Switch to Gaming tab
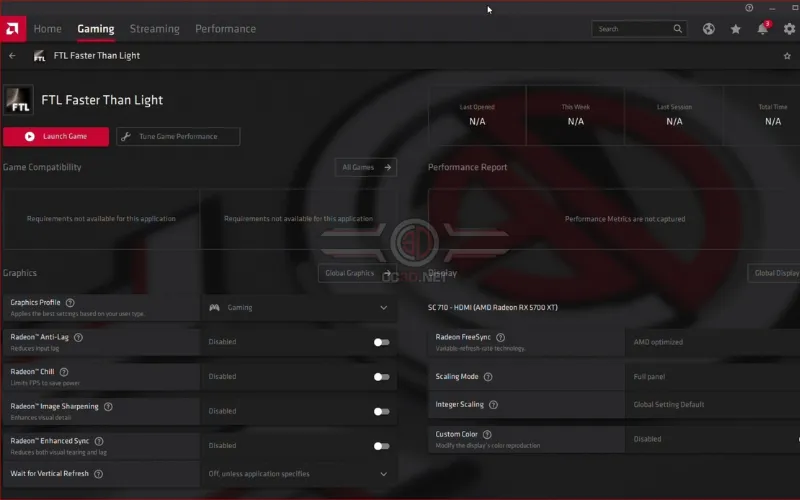800x500 pixels. [96, 29]
